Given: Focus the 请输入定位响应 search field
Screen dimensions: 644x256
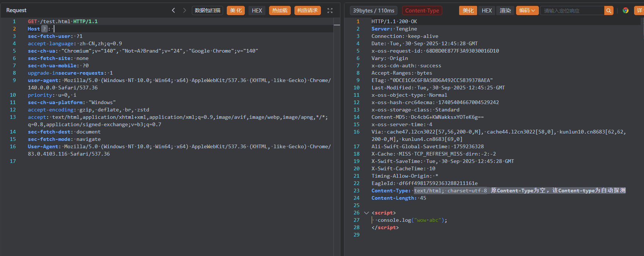Looking at the screenshot, I should coord(572,11).
